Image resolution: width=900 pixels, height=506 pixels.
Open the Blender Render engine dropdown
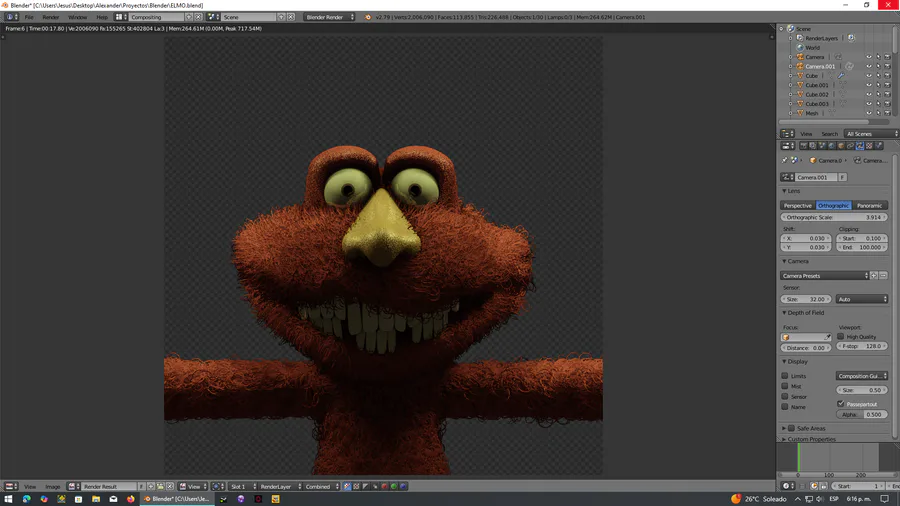coord(329,17)
